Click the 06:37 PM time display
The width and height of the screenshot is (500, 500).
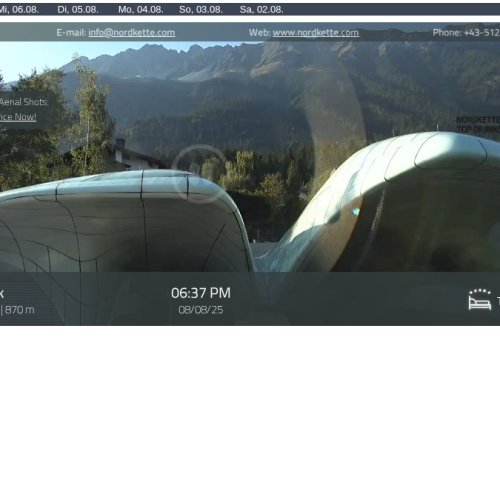point(201,293)
